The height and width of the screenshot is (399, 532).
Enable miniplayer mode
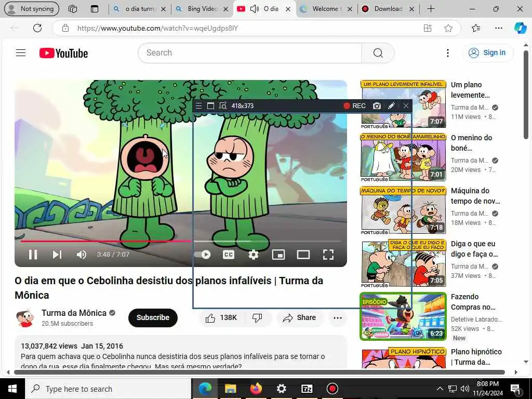coord(278,255)
